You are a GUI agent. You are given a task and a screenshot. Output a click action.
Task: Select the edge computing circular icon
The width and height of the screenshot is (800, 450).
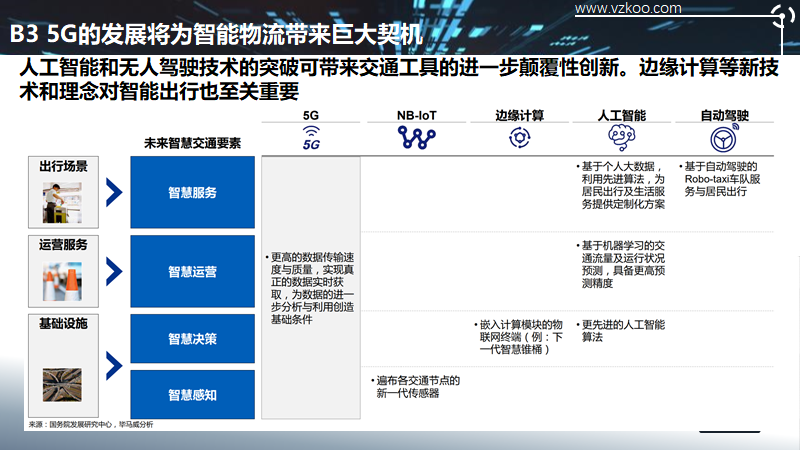tap(519, 138)
